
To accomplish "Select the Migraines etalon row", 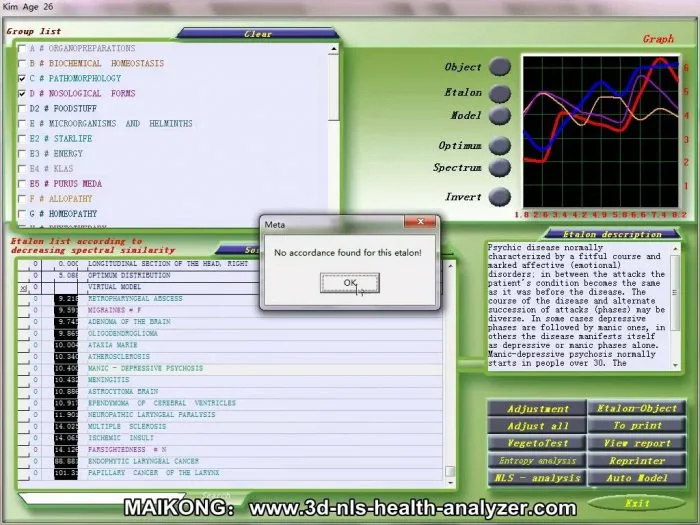I will 230,310.
